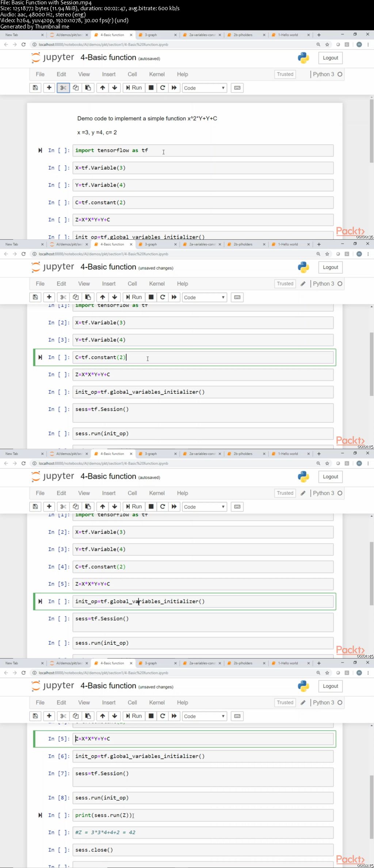
Task: Insert cell plus icon in 00:02:15 frame
Action: point(49,716)
